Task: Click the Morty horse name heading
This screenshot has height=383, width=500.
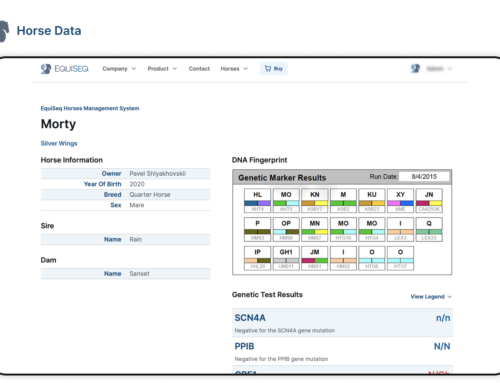Action: click(x=58, y=124)
